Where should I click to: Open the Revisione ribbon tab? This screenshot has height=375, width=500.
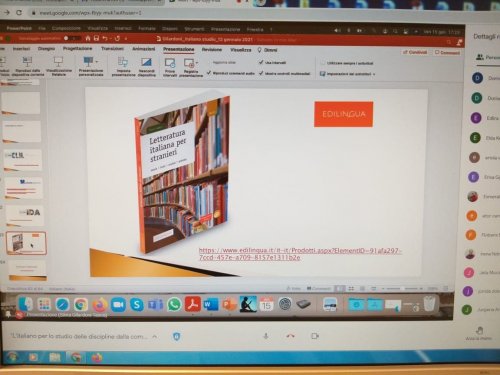[212, 50]
